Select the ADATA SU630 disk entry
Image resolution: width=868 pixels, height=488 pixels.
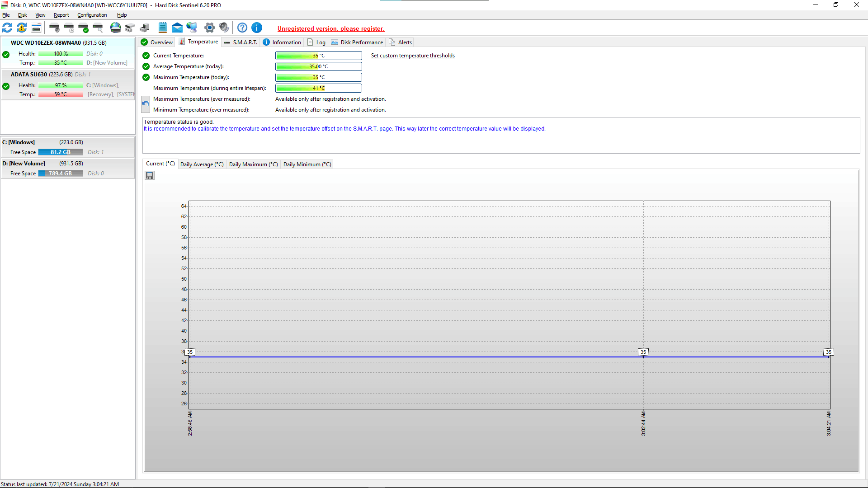pos(68,84)
